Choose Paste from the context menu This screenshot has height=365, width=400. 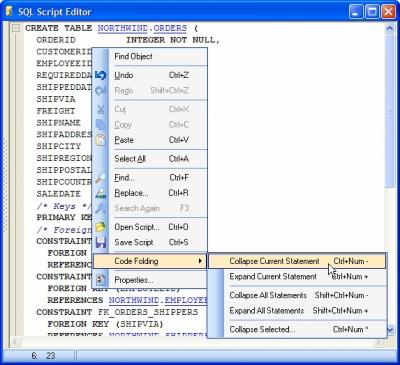coord(150,140)
